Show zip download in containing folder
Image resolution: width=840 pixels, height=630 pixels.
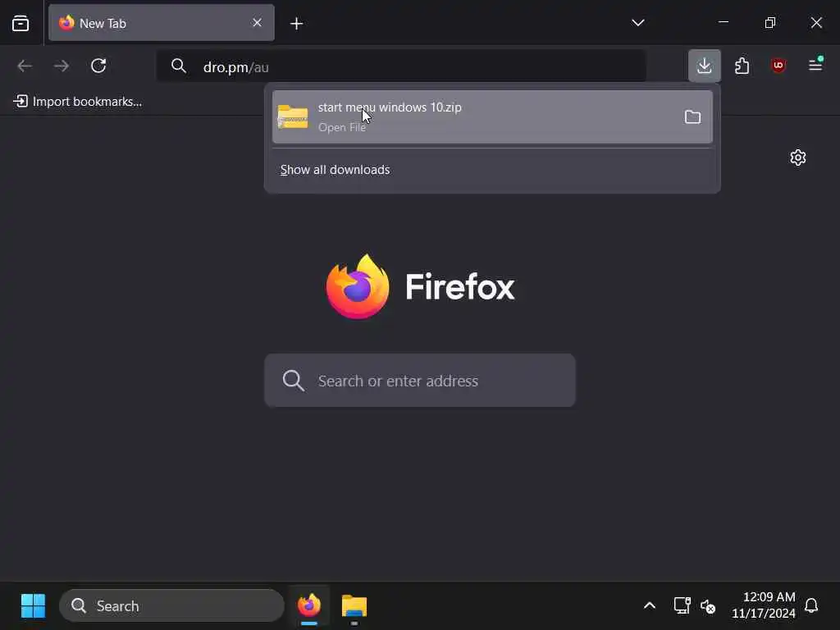coord(692,116)
